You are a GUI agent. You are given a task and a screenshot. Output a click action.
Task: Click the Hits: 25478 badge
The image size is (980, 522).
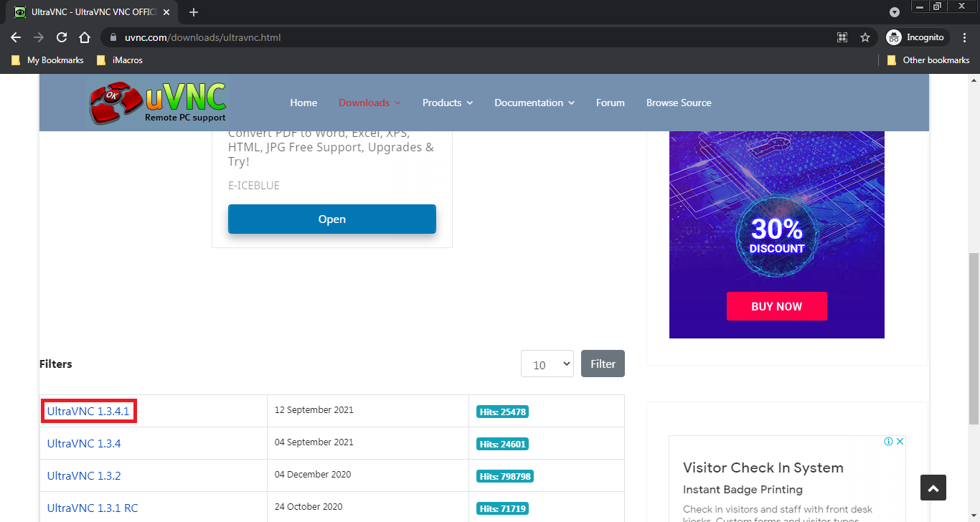[x=502, y=412]
